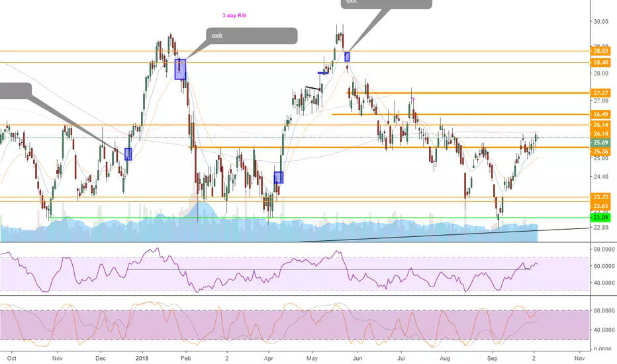Click the 60.0000 value on RSI pane axis
This screenshot has height=364, width=617.
click(x=604, y=266)
